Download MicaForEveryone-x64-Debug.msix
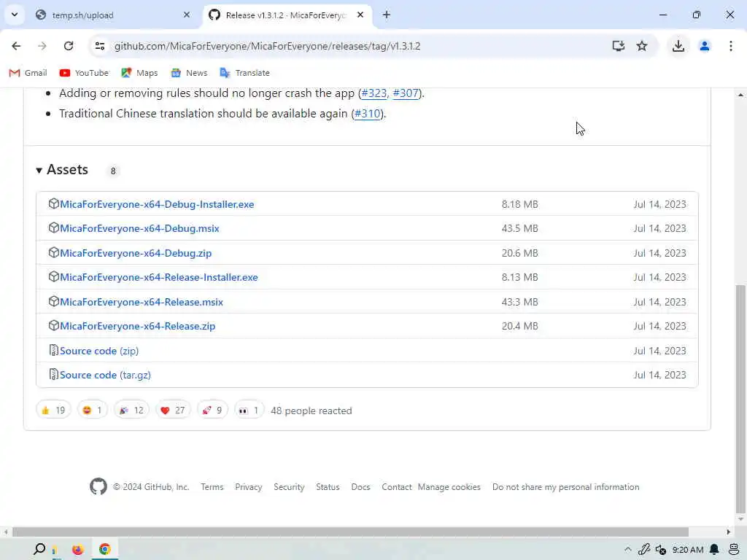This screenshot has height=560, width=747. click(x=139, y=228)
